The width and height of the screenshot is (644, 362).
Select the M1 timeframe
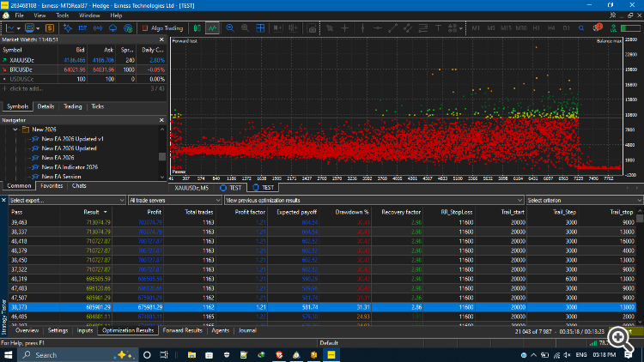[x=476, y=28]
